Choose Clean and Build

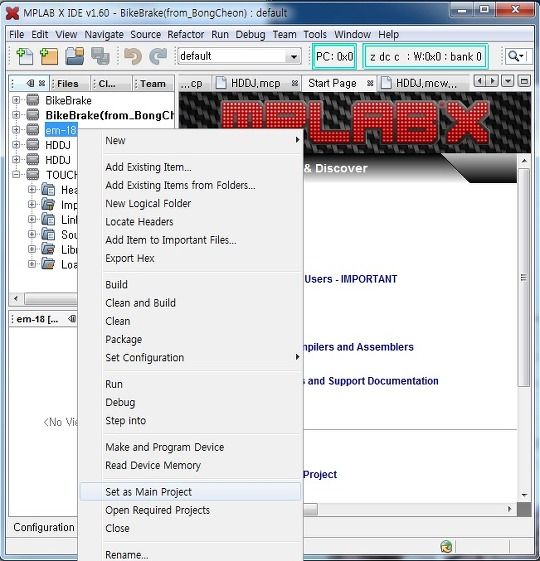tap(190, 303)
